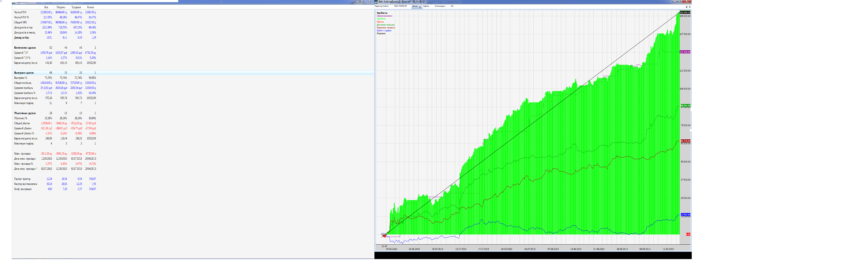The image size is (868, 260).
Task: Open the Оптимизация tab
Action: coord(440,6)
